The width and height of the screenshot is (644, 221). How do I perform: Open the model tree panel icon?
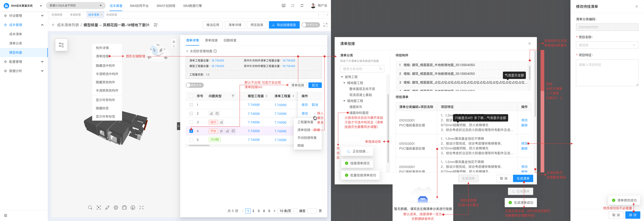[x=61, y=45]
